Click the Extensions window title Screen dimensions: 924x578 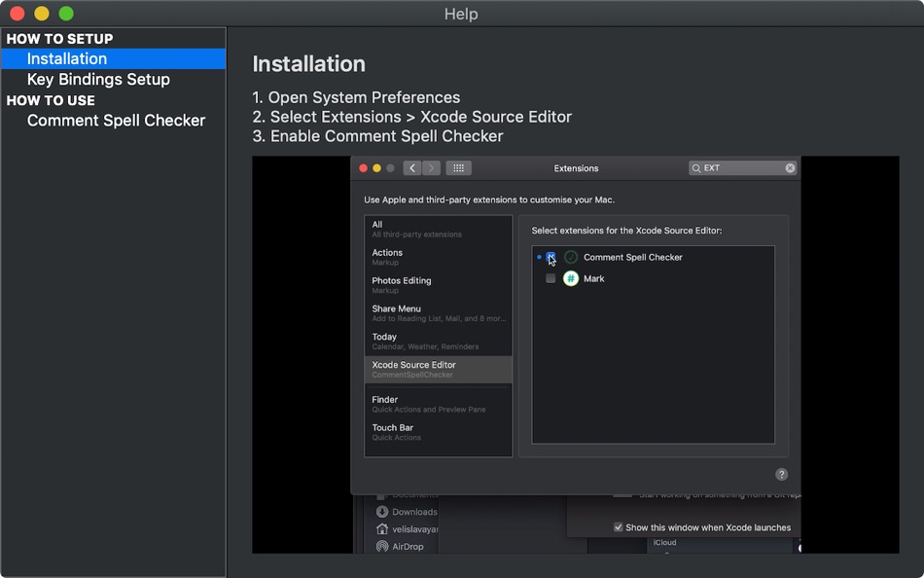(576, 168)
